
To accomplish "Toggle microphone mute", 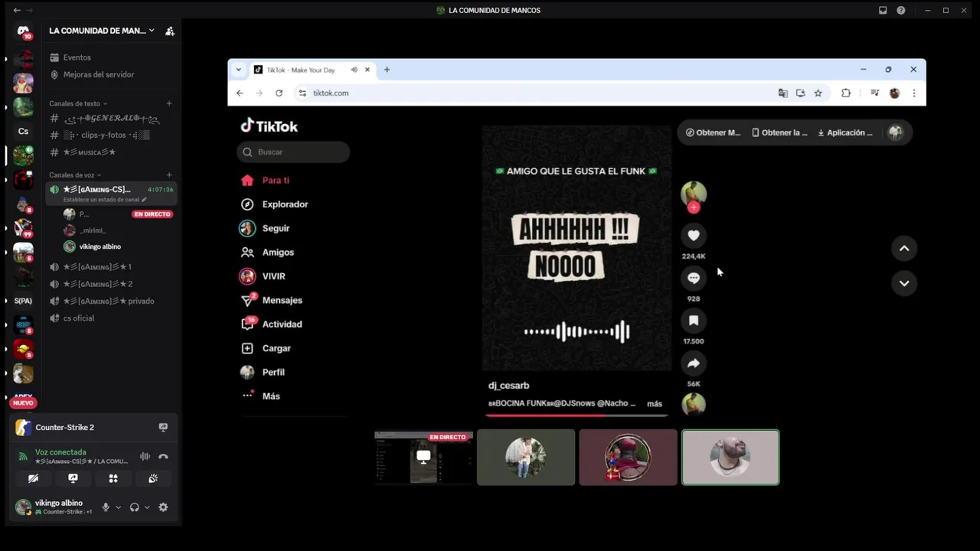I will 106,507.
